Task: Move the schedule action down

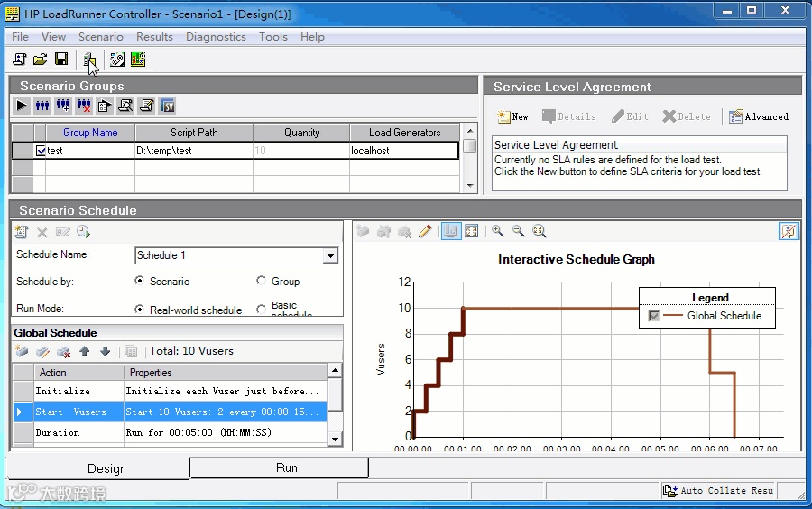Action: click(x=106, y=352)
